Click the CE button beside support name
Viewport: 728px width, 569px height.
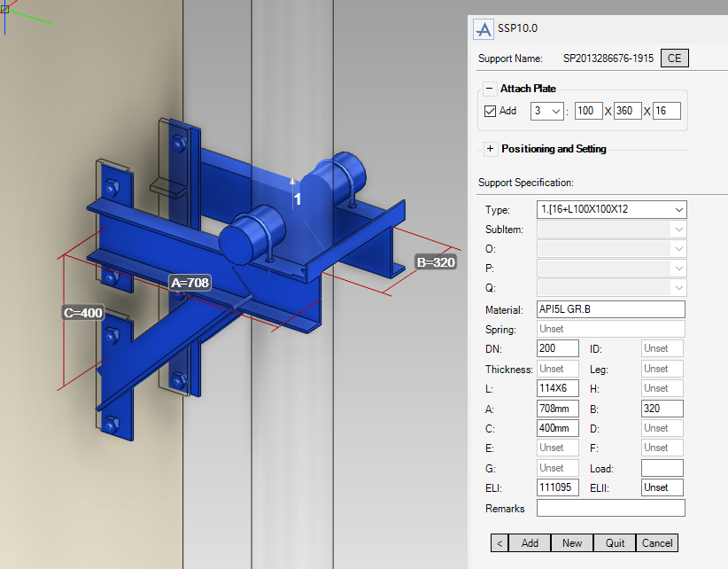(675, 58)
